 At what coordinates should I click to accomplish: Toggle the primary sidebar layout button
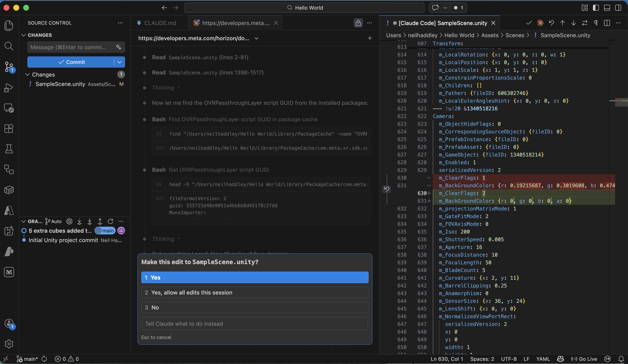click(596, 8)
